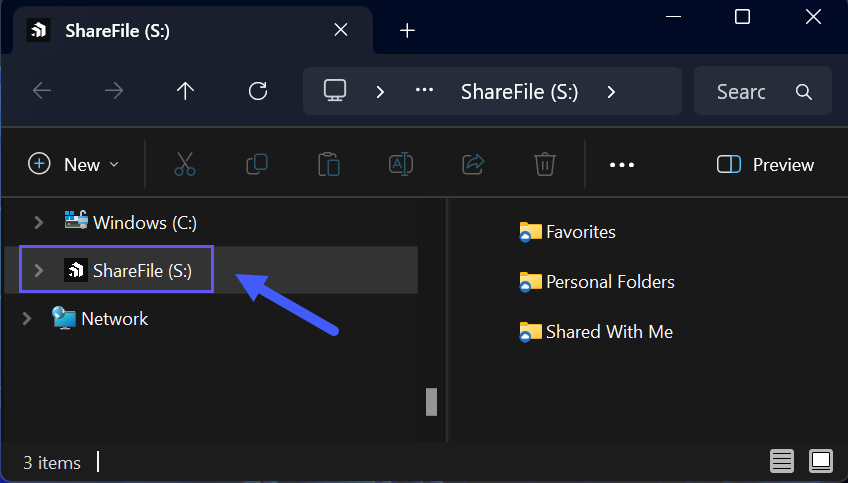Click the Paste clipboard icon
The width and height of the screenshot is (848, 483).
(x=329, y=164)
